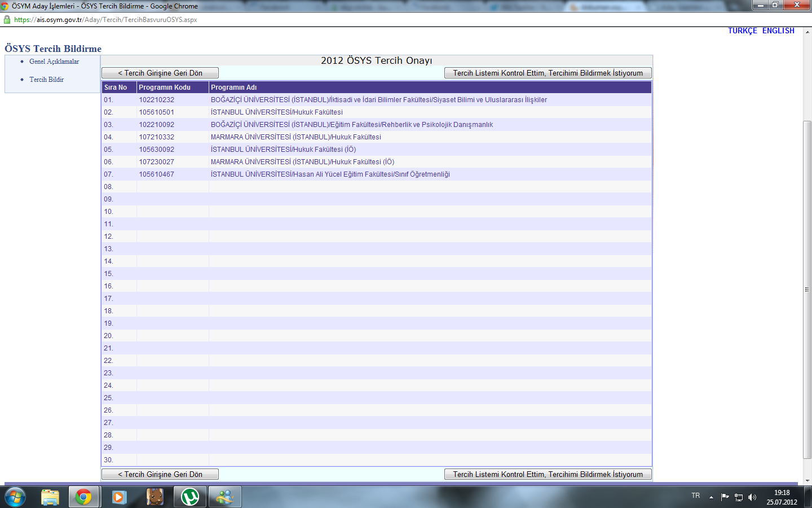Open network status tray icon
This screenshot has height=508, width=812.
tap(738, 497)
